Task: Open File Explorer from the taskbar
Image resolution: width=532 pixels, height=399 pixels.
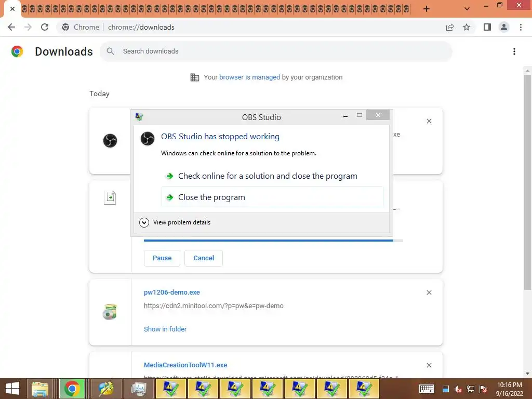Action: coord(40,389)
